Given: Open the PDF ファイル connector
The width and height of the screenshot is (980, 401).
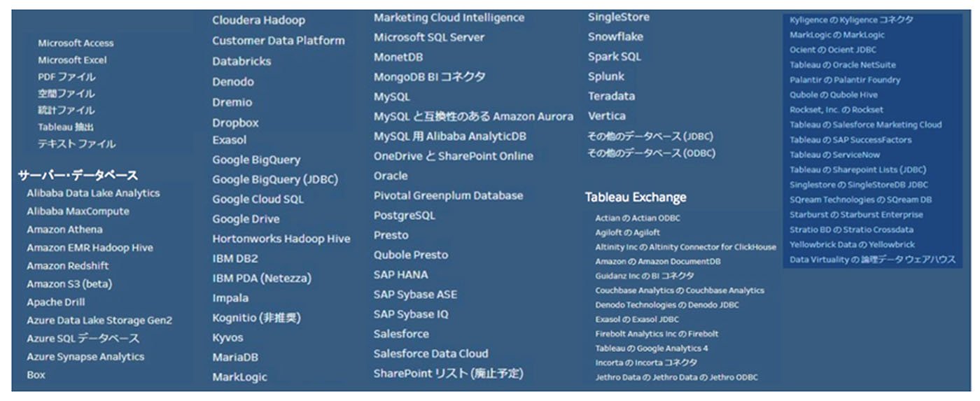Looking at the screenshot, I should [x=66, y=77].
